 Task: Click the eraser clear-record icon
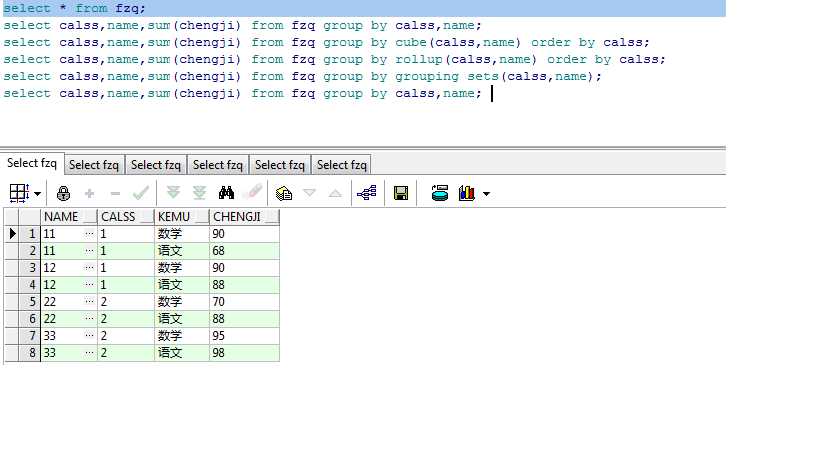(x=253, y=192)
